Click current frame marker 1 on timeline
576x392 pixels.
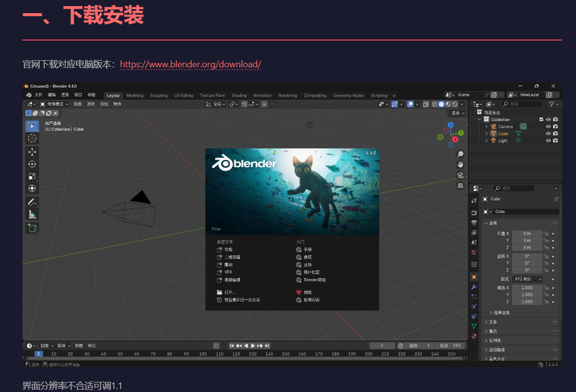[39, 354]
